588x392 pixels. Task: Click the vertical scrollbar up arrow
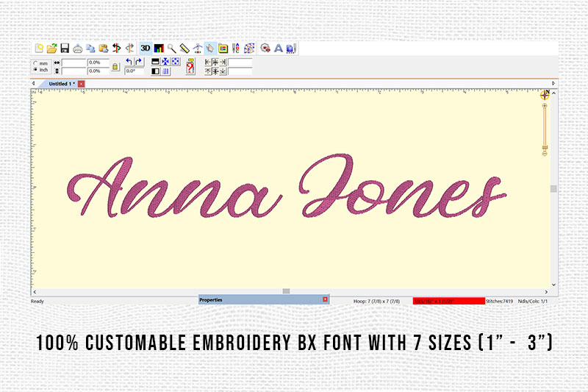[x=553, y=93]
